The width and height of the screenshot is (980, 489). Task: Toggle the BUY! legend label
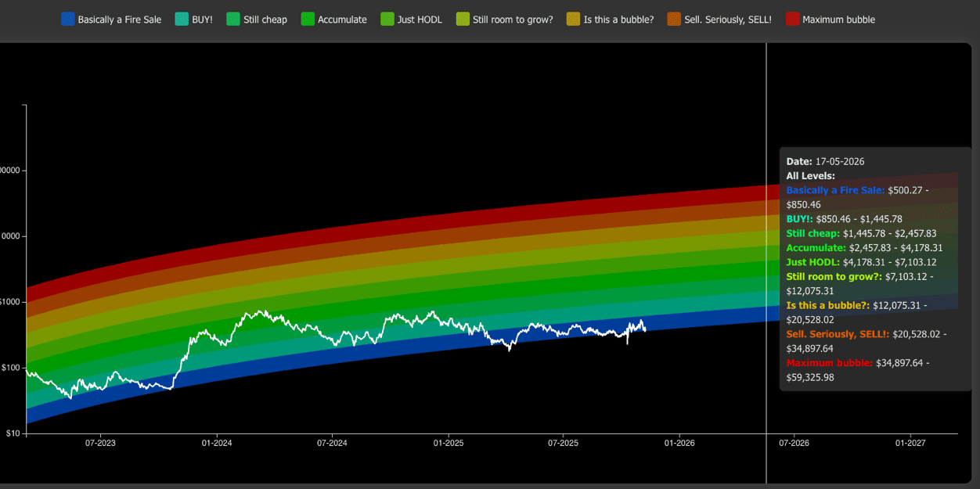pos(201,20)
